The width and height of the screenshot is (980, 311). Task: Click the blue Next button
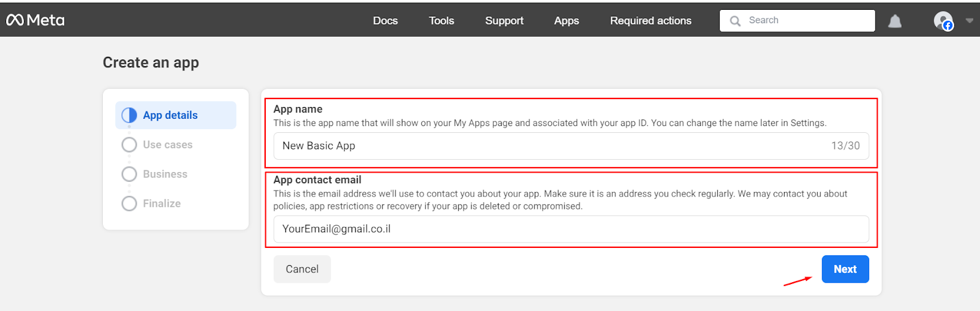click(x=845, y=269)
